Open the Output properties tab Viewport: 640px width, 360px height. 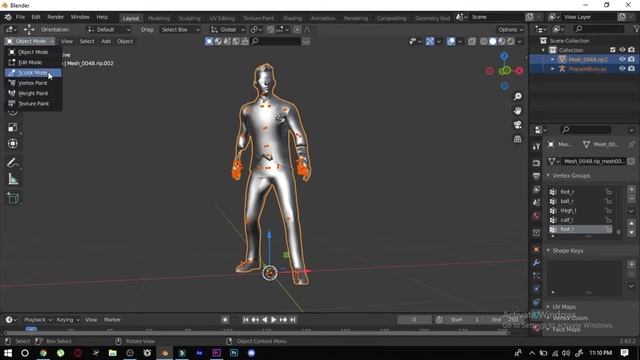pos(536,176)
